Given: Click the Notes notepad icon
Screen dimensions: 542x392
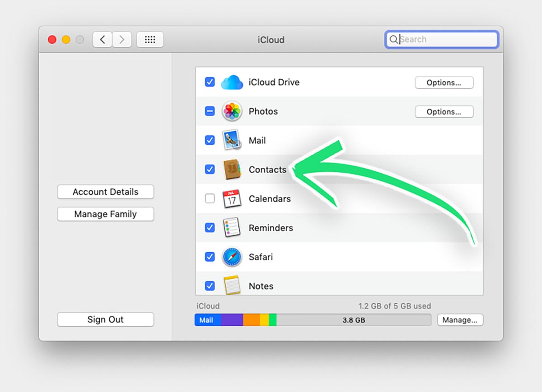Looking at the screenshot, I should pos(232,286).
